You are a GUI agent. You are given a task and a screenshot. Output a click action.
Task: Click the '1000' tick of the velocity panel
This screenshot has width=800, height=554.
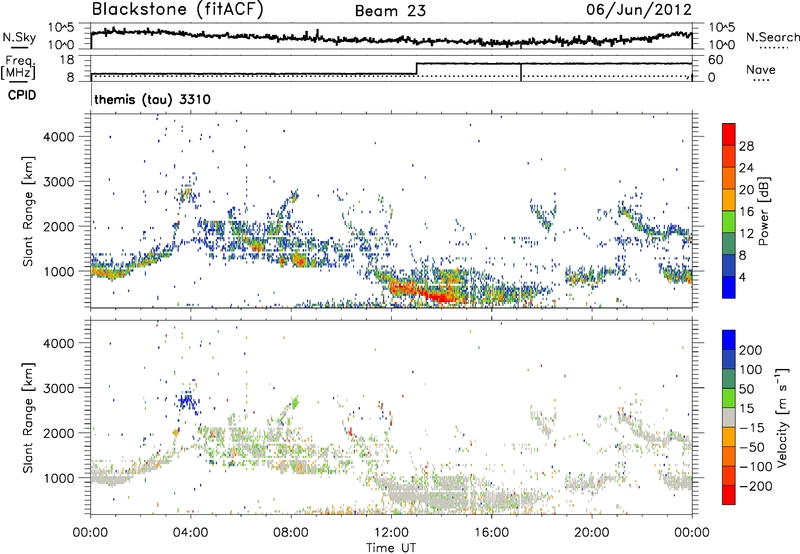(59, 478)
